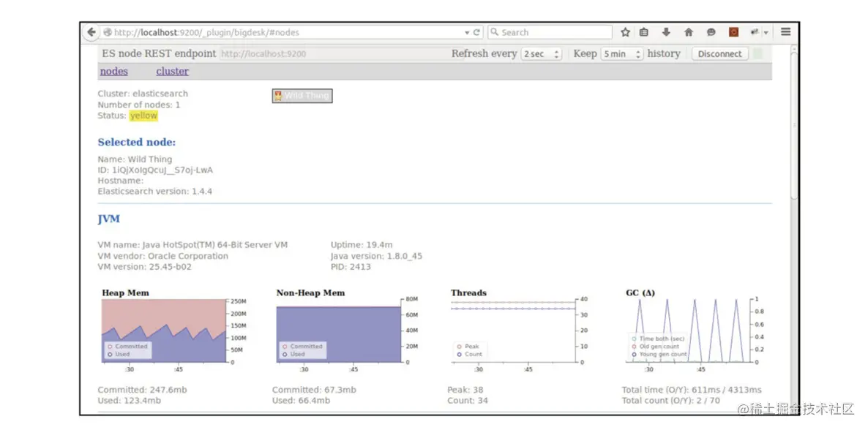Go to the home page icon
The image size is (868, 430).
(x=689, y=33)
